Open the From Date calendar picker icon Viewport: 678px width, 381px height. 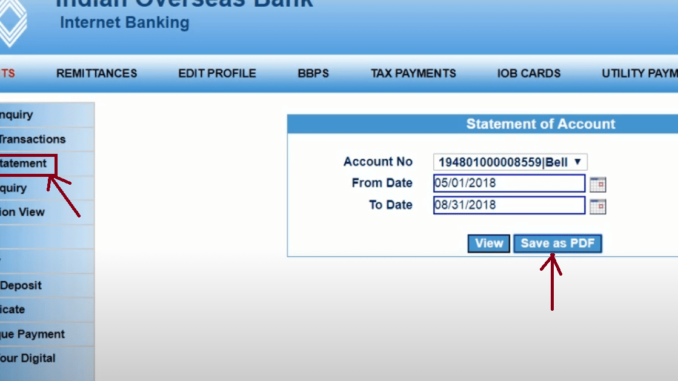coord(598,184)
